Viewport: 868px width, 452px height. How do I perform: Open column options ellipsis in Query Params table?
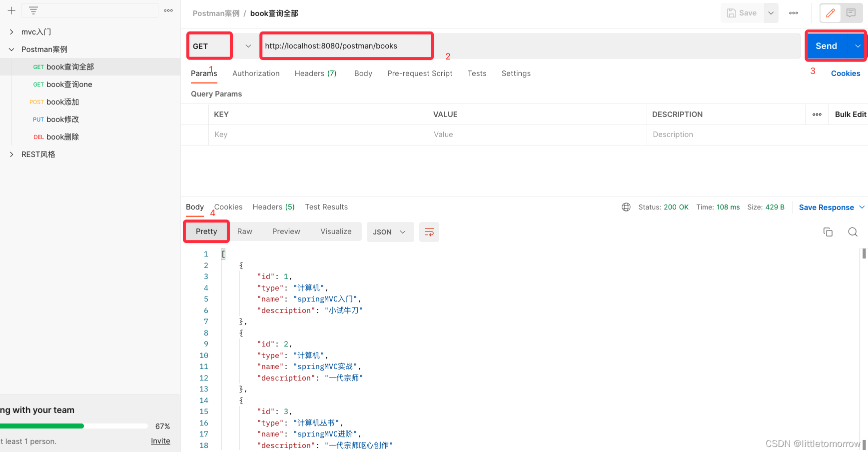(x=817, y=114)
